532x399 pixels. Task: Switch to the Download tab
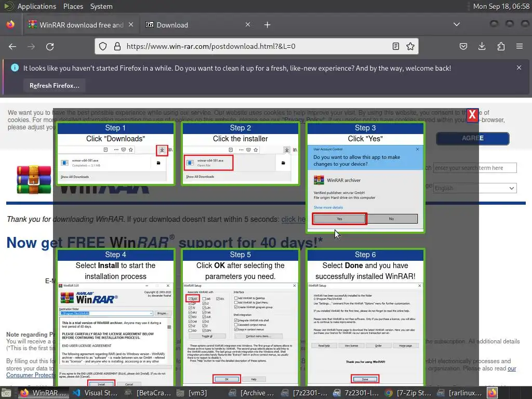click(198, 25)
